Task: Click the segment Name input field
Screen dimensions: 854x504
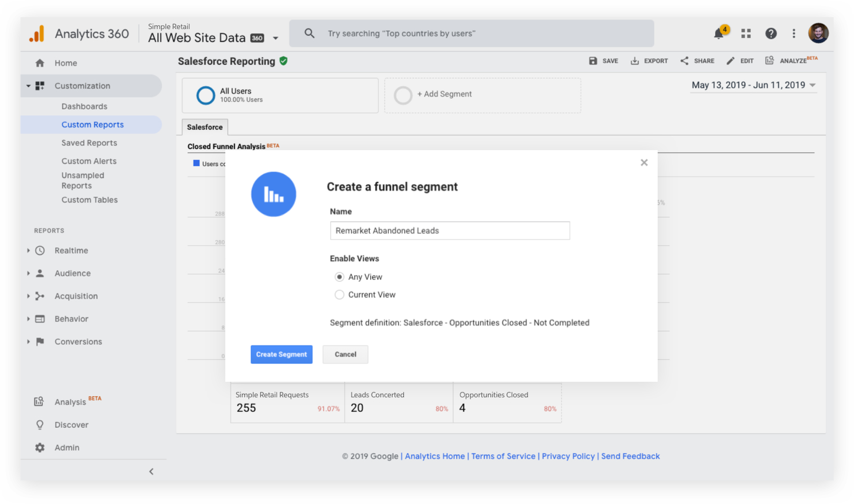Action: coord(450,231)
